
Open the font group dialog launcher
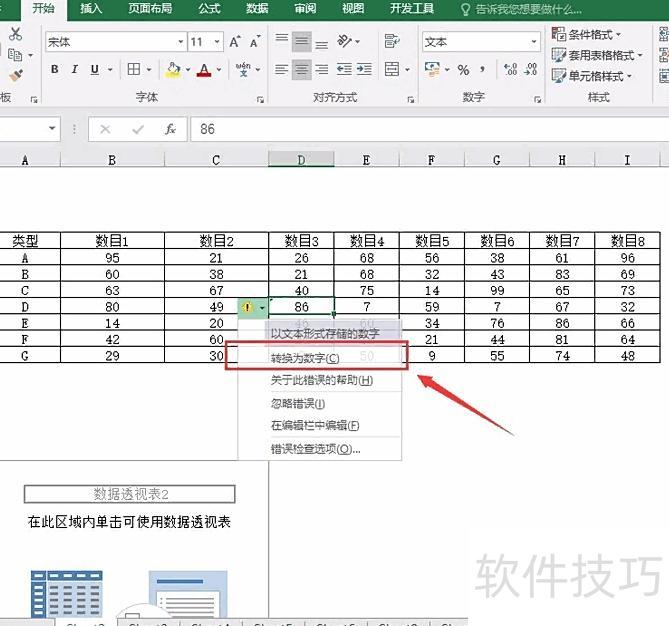(x=260, y=99)
